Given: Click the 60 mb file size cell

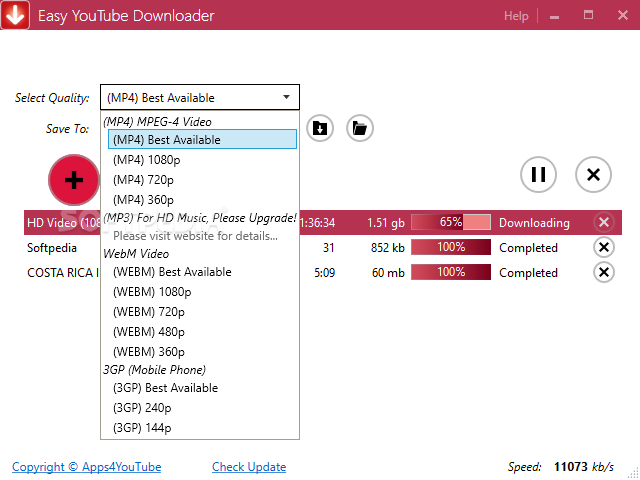Looking at the screenshot, I should (388, 273).
